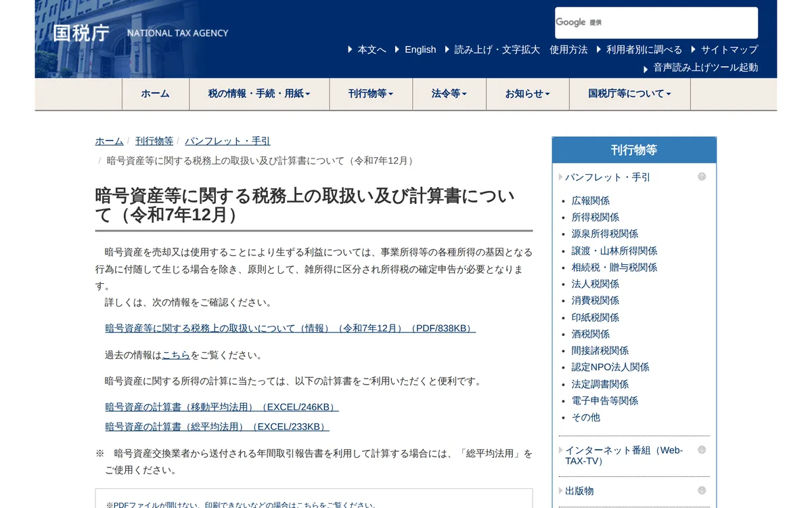Click パンフレット・手引 sidebar section title
This screenshot has width=812, height=508.
tap(608, 177)
